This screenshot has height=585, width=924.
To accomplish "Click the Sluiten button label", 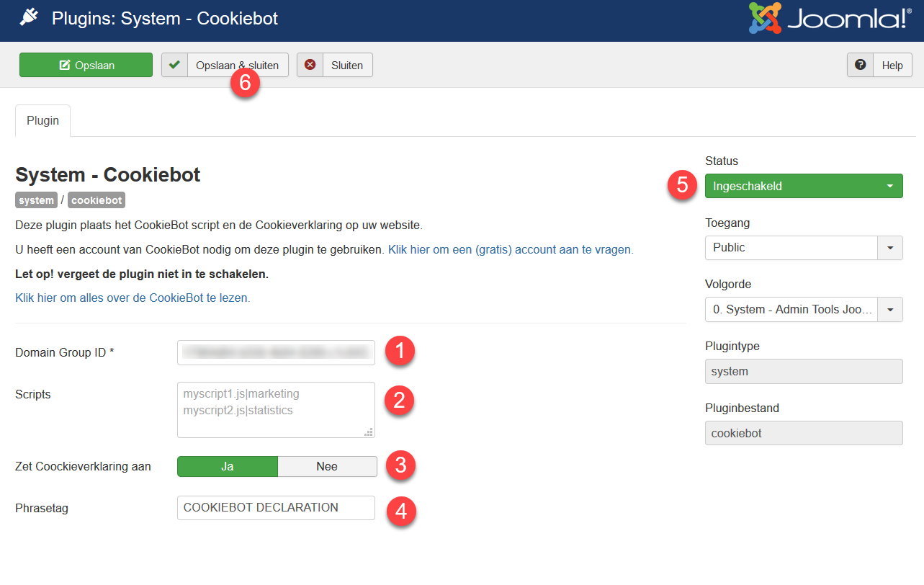I will (x=347, y=65).
